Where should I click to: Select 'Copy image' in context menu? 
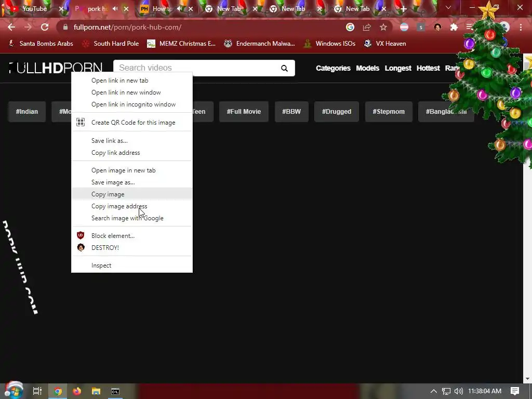131,194
